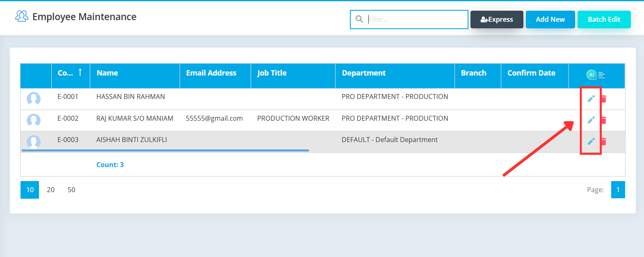
Task: Edit employee HASSAN BIN RAHMAN with pencil icon
Action: click(x=591, y=99)
